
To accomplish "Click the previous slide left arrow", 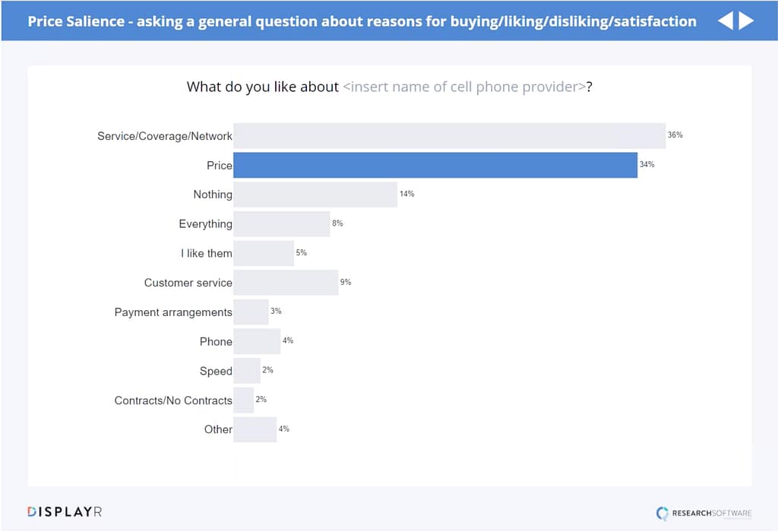I will 726,21.
